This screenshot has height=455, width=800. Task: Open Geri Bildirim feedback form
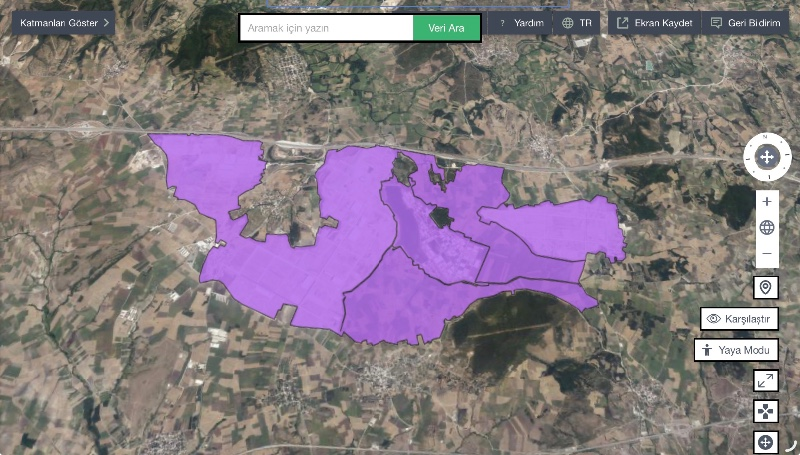click(745, 23)
